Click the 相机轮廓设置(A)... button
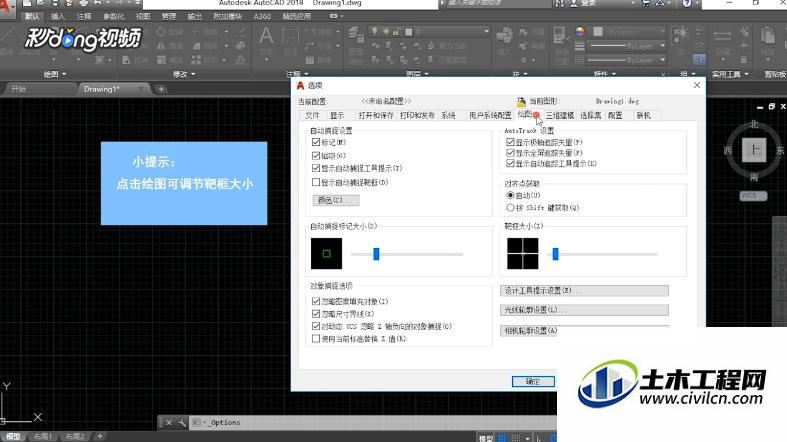The height and width of the screenshot is (442, 787). (x=529, y=331)
